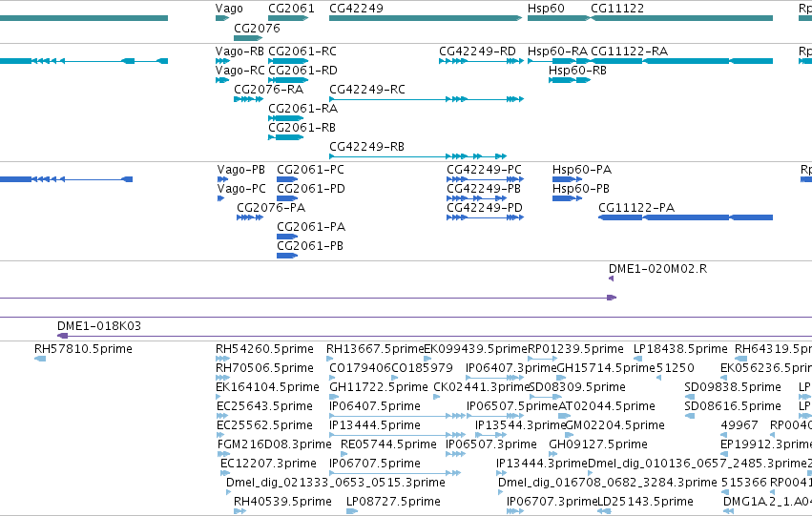Select the RE05744.5prime EST label
812x516 pixels.
coord(389,445)
